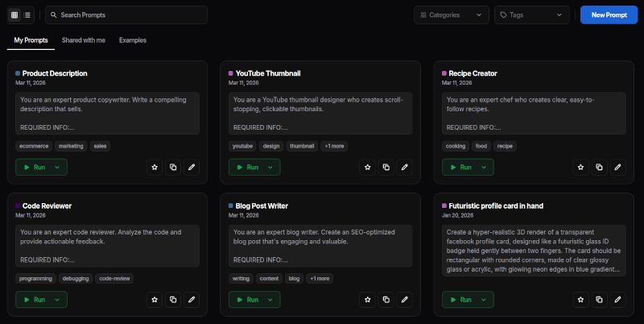Switch to grid view layout

[14, 15]
